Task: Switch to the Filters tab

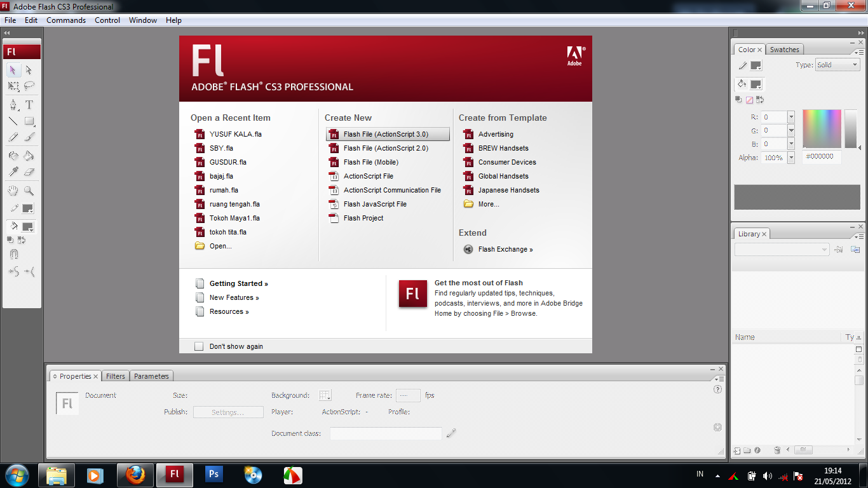Action: [x=116, y=376]
